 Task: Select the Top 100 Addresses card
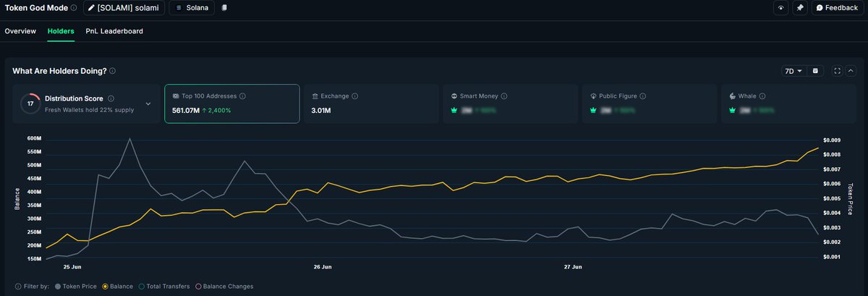[x=231, y=103]
